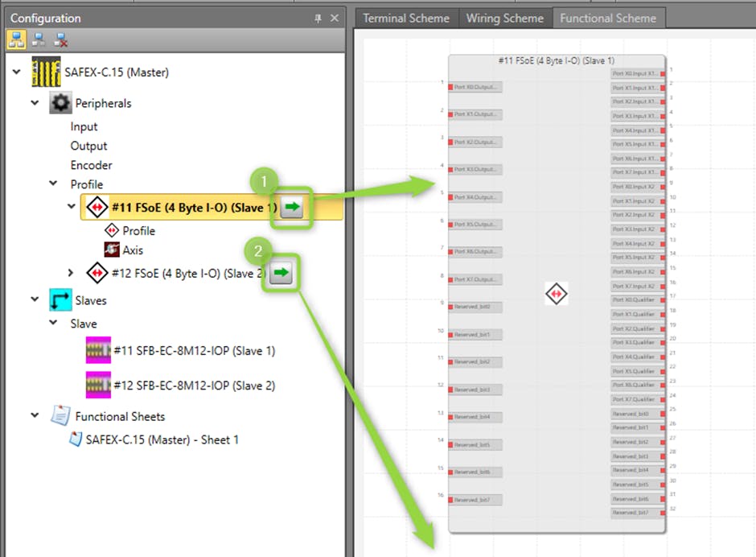Close the Configuration panel
Viewport: 756px width, 557px height.
point(335,18)
